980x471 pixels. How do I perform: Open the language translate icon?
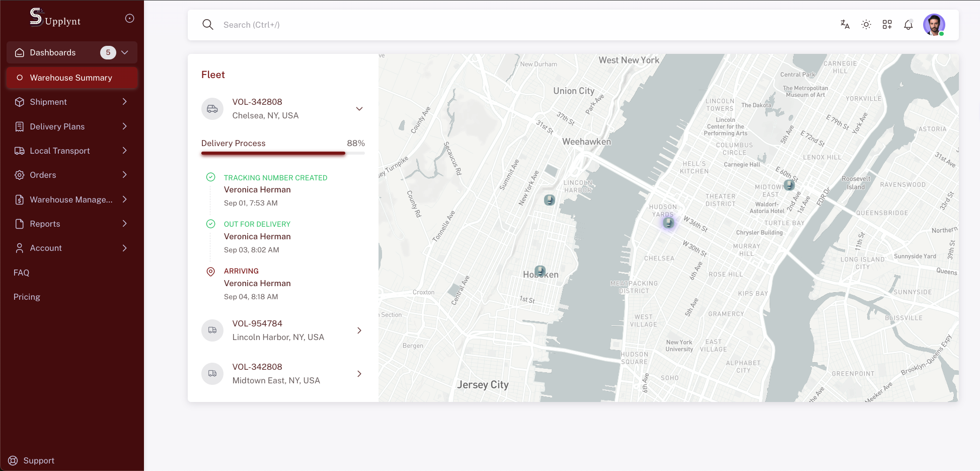coord(845,25)
